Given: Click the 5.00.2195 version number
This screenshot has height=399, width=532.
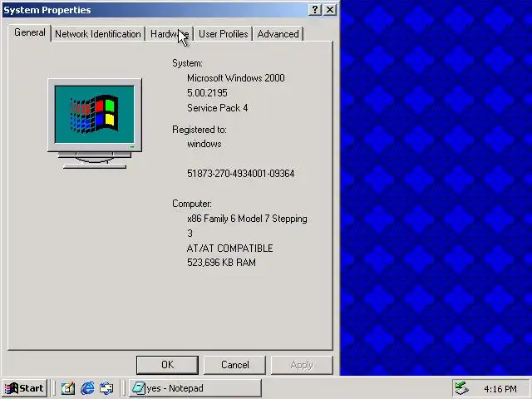Looking at the screenshot, I should [x=207, y=93].
